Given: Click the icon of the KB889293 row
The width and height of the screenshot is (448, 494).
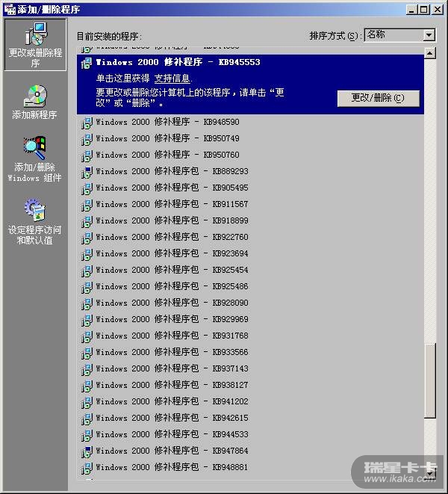Looking at the screenshot, I should point(87,172).
